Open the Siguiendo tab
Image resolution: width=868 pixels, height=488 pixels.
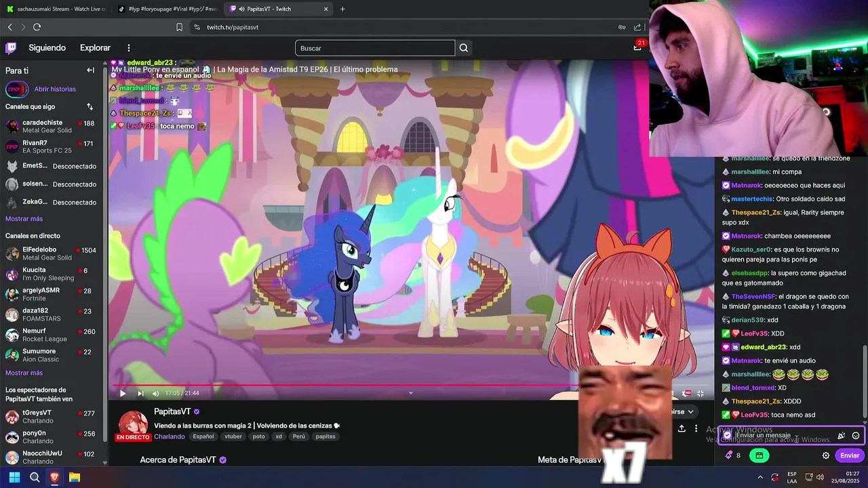tap(47, 48)
